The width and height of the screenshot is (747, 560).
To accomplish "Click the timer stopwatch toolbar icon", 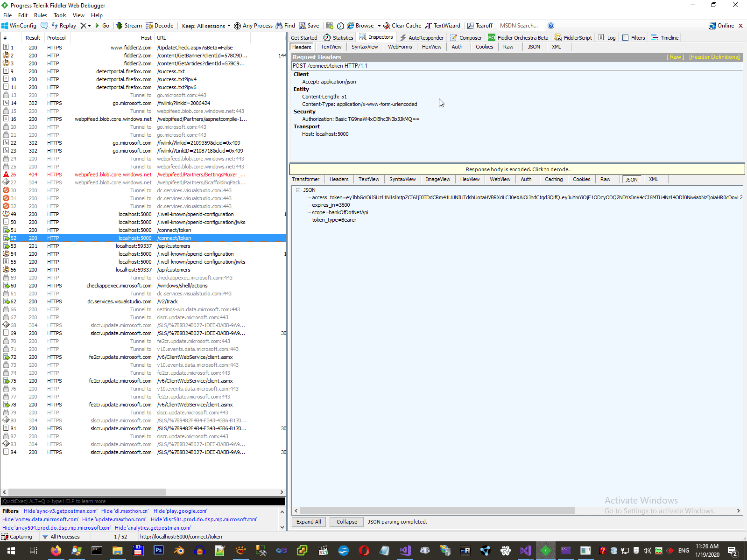I will (341, 26).
